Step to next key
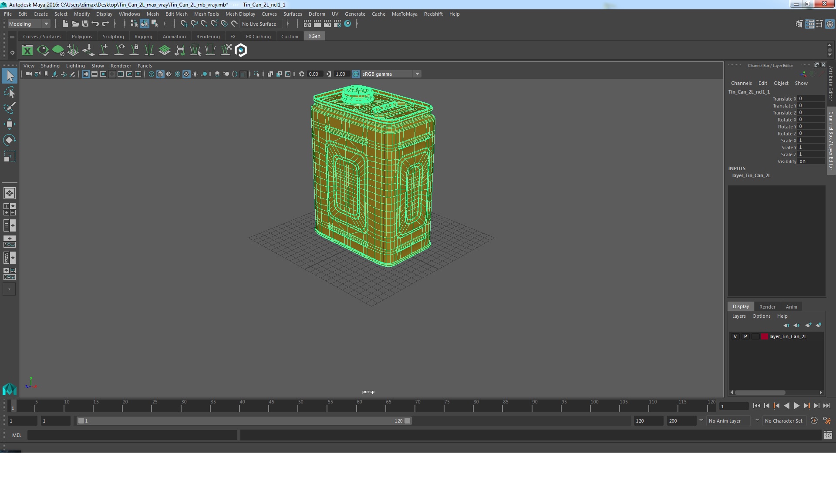Screen dimensions: 836x504 pyautogui.click(x=806, y=406)
